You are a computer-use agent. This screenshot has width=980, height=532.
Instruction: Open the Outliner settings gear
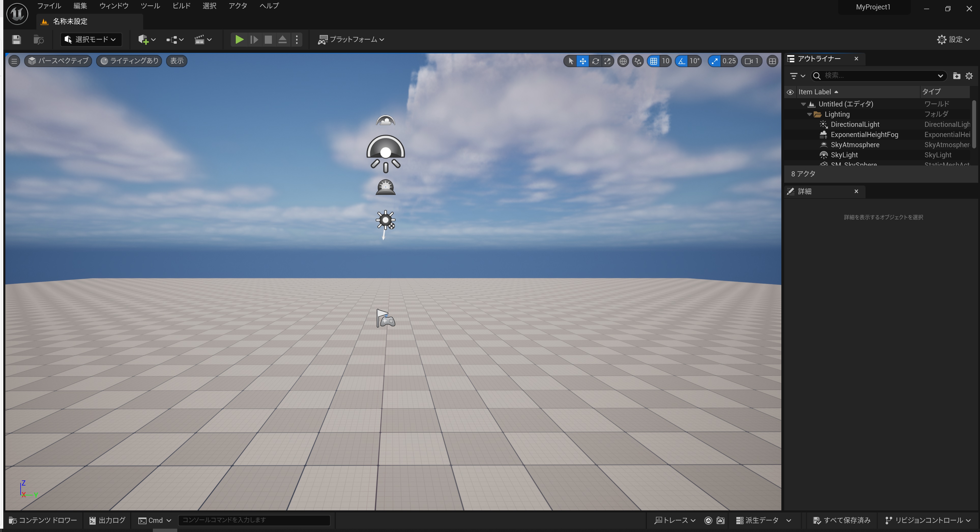pyautogui.click(x=969, y=76)
